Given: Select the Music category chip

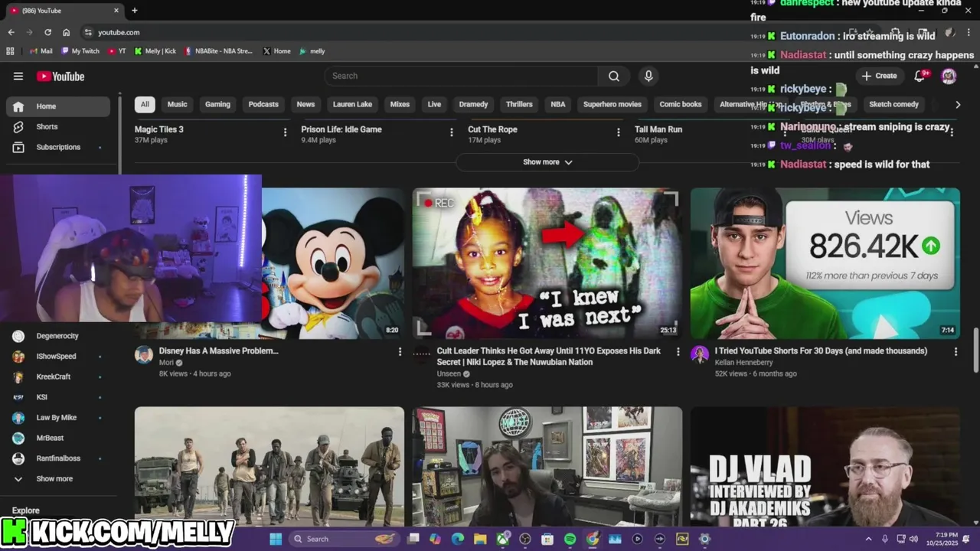Looking at the screenshot, I should pos(177,104).
